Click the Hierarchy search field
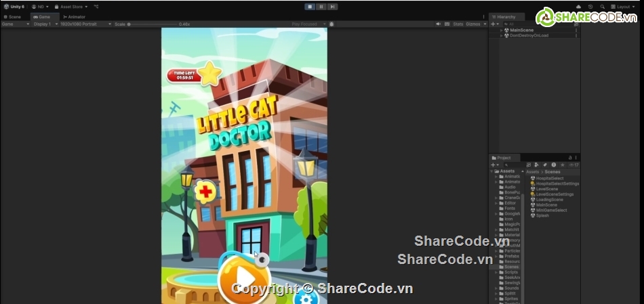The width and height of the screenshot is (644, 304). pyautogui.click(x=538, y=24)
